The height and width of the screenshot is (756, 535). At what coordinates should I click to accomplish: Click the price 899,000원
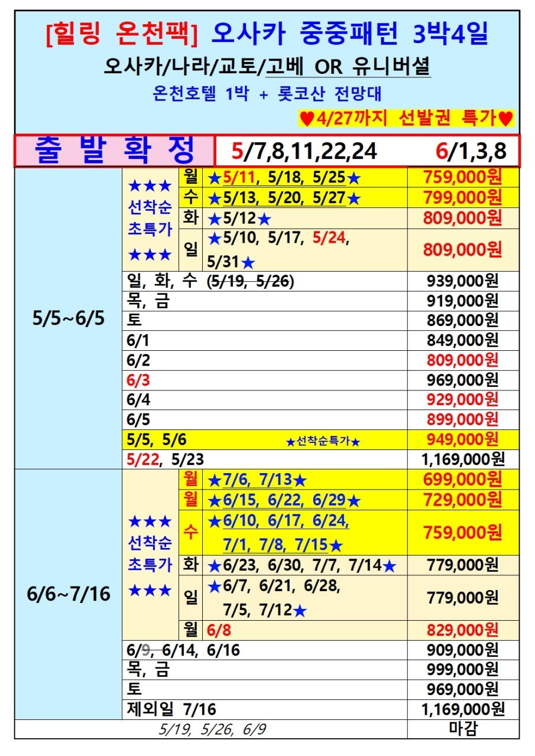coord(463,420)
